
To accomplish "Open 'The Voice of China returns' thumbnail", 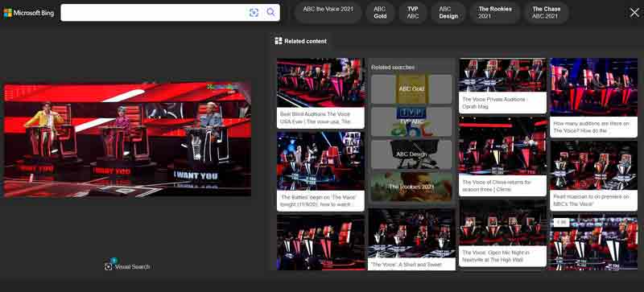I will point(502,146).
